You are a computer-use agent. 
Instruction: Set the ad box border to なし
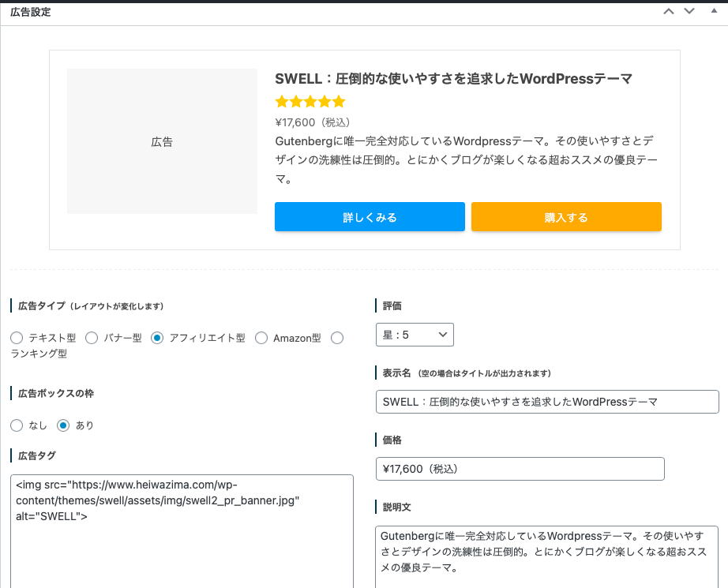(17, 425)
